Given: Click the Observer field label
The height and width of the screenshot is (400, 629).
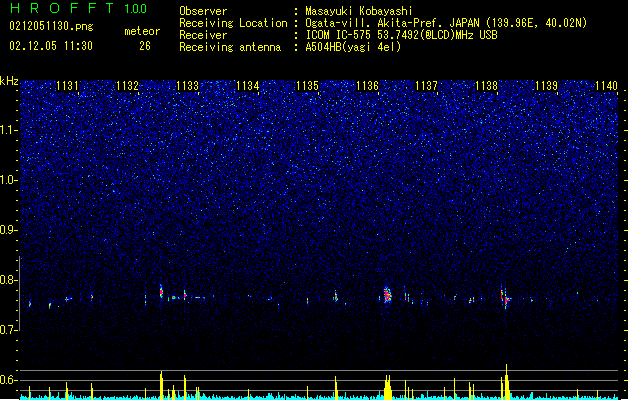Looking at the screenshot, I should tap(203, 11).
